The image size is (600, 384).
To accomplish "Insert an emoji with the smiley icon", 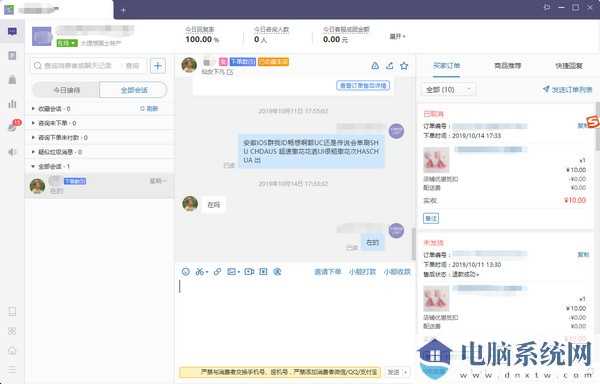I will click(186, 272).
